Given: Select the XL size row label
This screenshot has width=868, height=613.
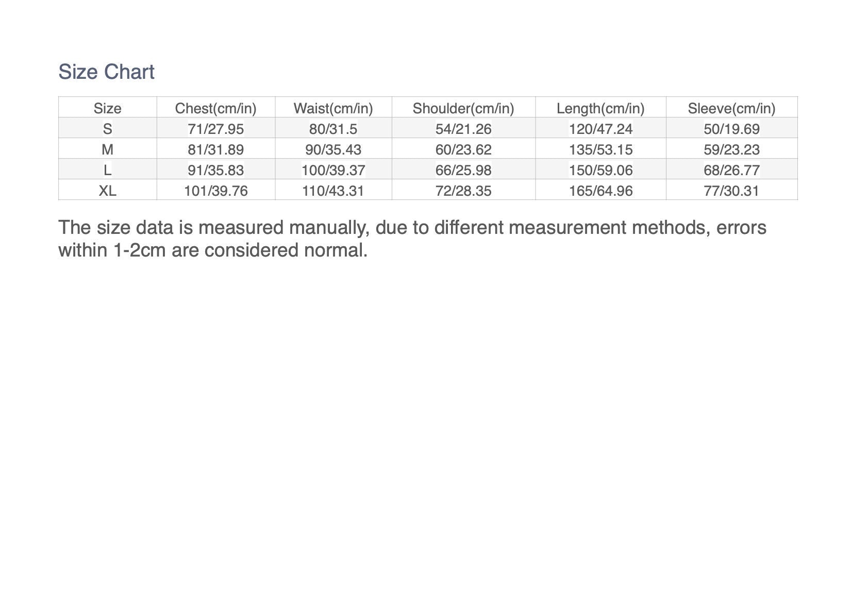Looking at the screenshot, I should 107,191.
